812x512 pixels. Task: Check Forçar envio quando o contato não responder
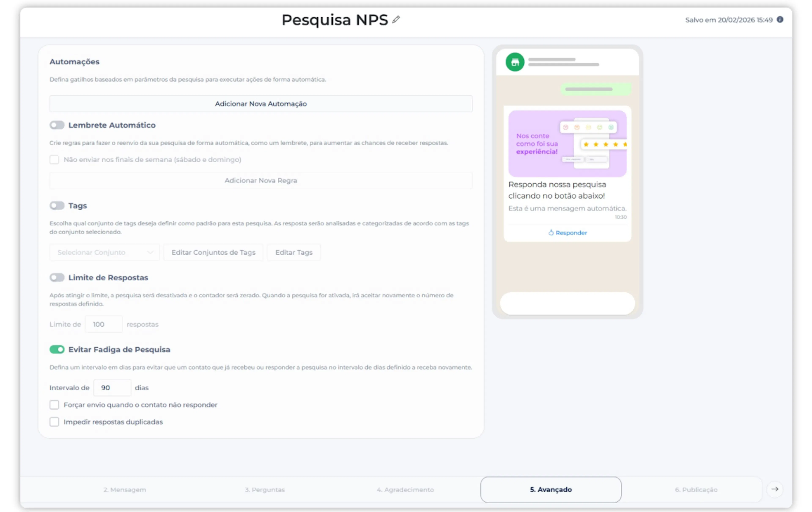coord(54,405)
